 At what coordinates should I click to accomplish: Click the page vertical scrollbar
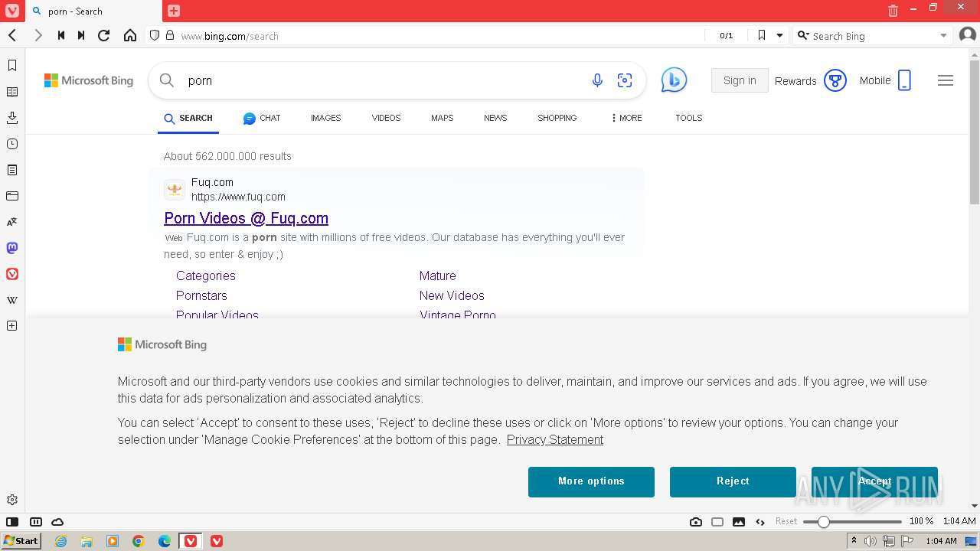point(974,132)
